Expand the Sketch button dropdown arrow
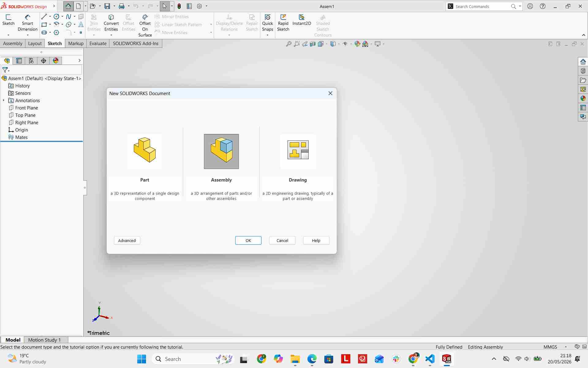The width and height of the screenshot is (588, 368). 8,35
